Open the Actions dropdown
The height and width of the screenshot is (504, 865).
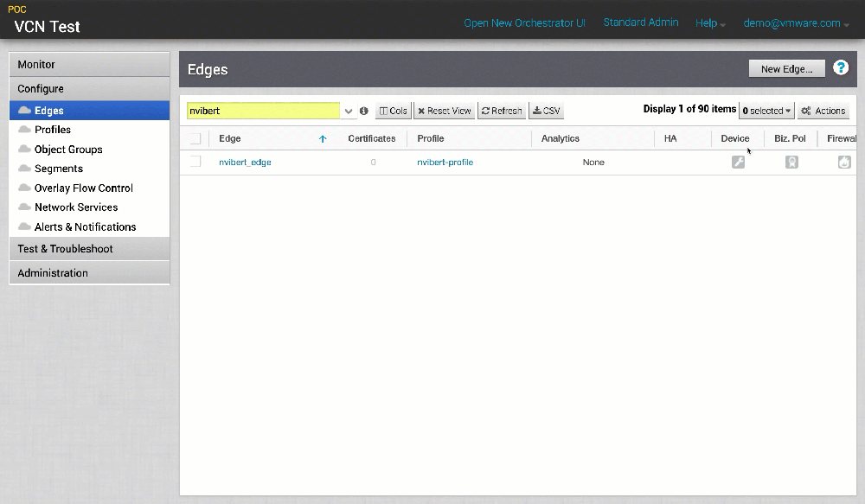pos(823,110)
